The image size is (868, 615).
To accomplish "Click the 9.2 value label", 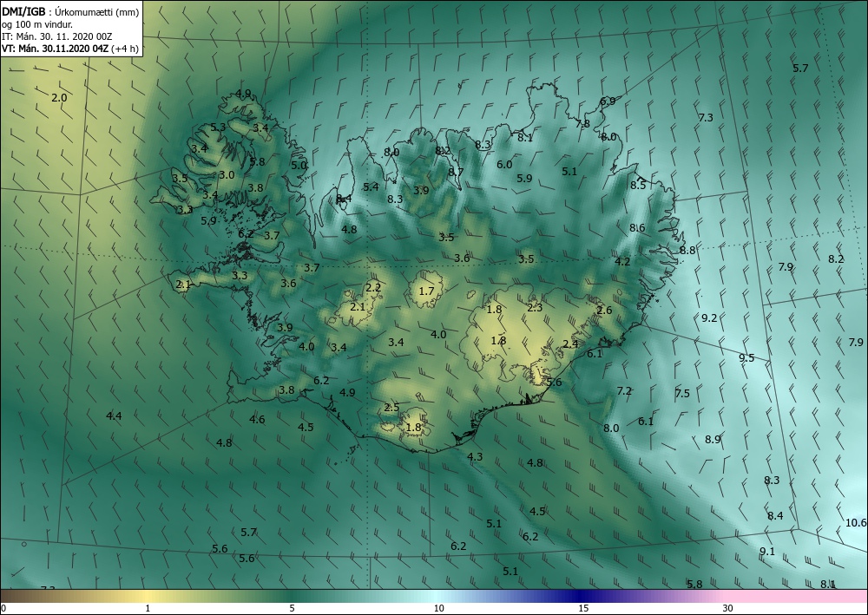I will click(709, 318).
